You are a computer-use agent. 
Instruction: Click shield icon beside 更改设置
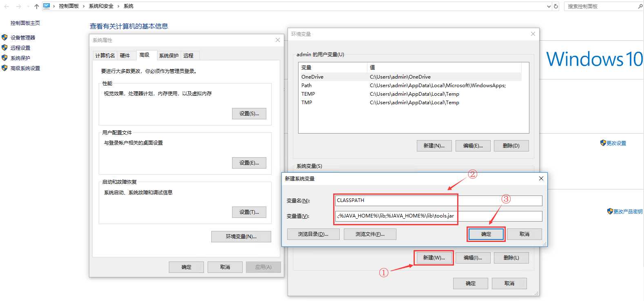click(603, 143)
